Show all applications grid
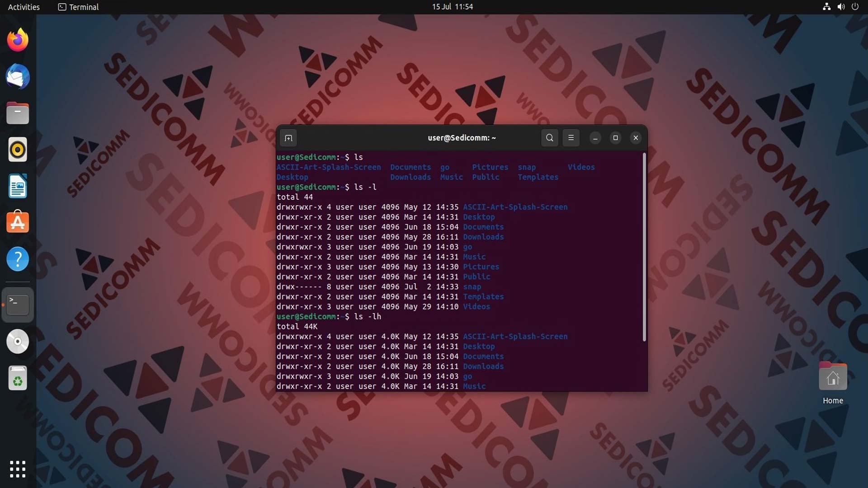Screen dimensions: 868x488 (18, 469)
